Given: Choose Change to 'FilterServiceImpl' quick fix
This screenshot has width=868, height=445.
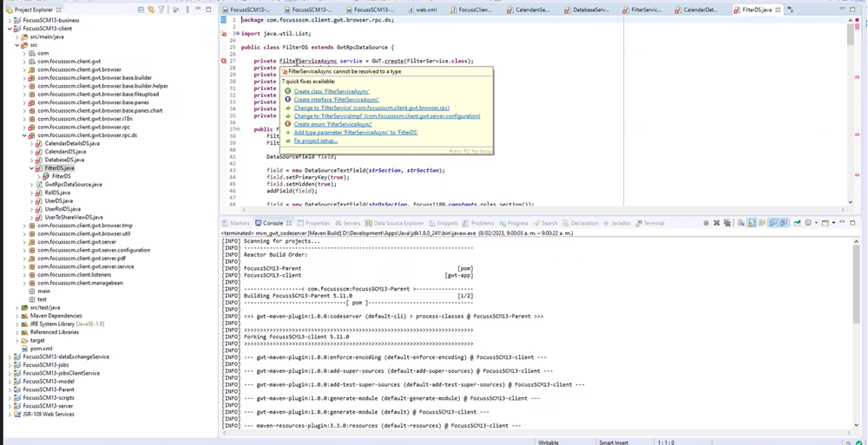Looking at the screenshot, I should [387, 116].
